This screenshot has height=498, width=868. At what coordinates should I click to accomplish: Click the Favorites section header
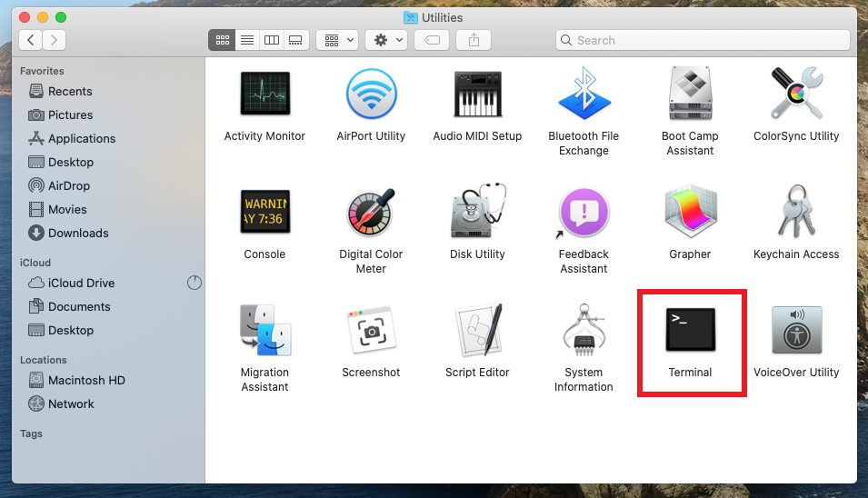click(42, 71)
